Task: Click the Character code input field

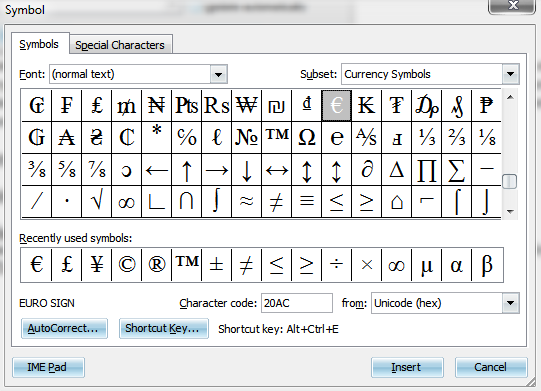Action: click(x=297, y=303)
